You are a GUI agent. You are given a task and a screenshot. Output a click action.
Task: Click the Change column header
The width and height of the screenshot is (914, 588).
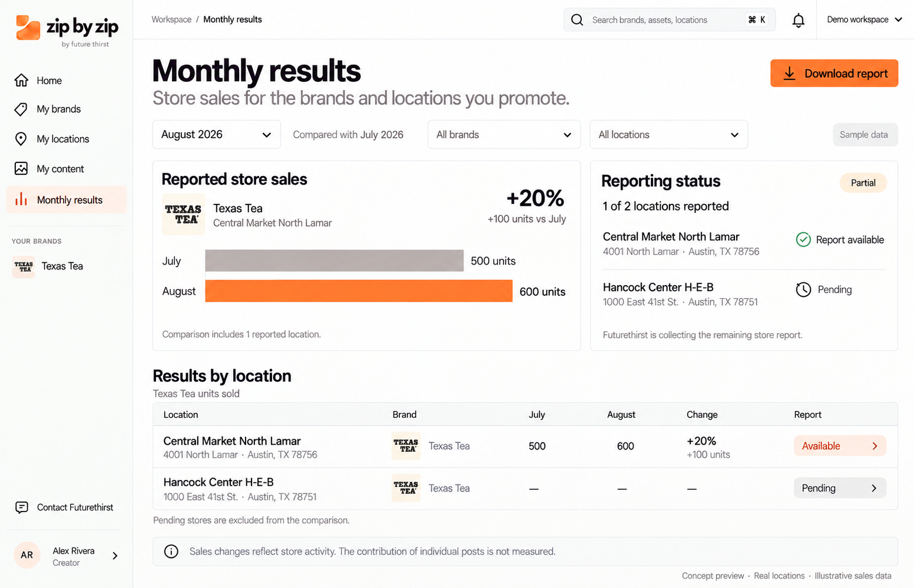pyautogui.click(x=702, y=414)
